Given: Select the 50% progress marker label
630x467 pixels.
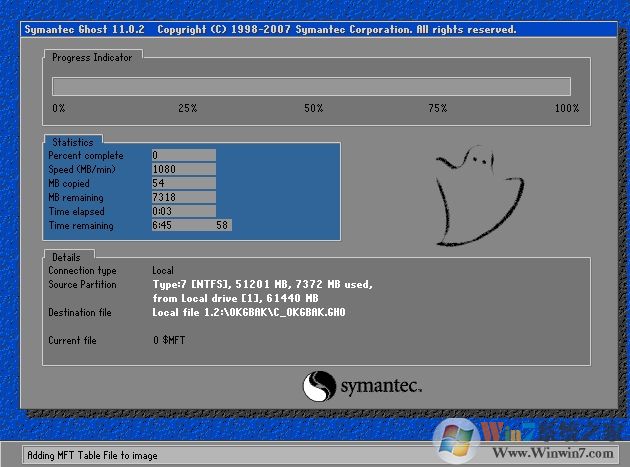Looking at the screenshot, I should [314, 108].
